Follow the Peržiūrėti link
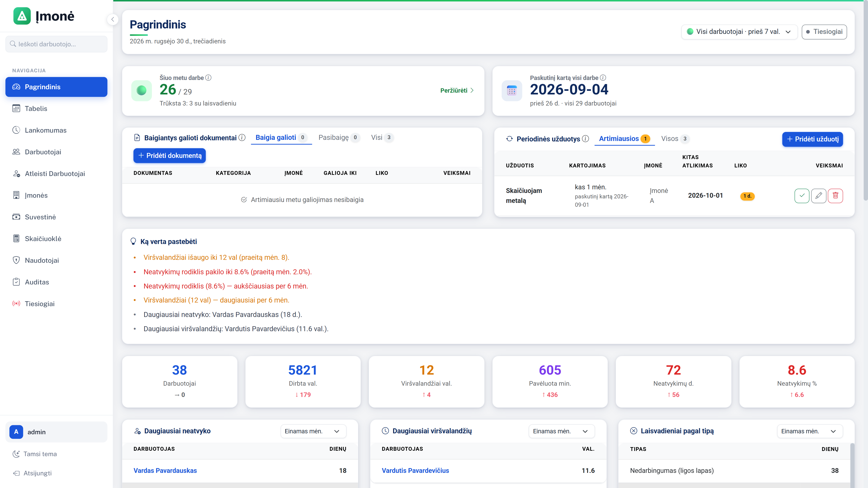Screen dimensions: 868x488 (457, 90)
